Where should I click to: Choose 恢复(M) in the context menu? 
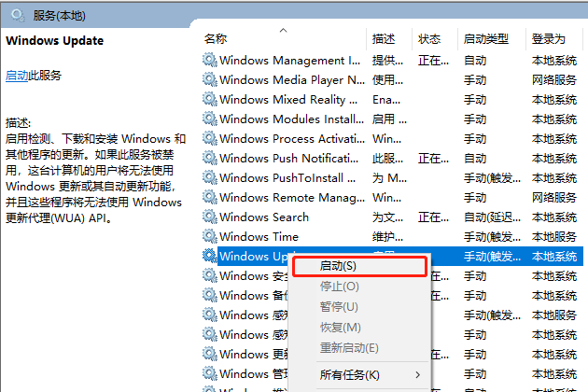click(340, 327)
